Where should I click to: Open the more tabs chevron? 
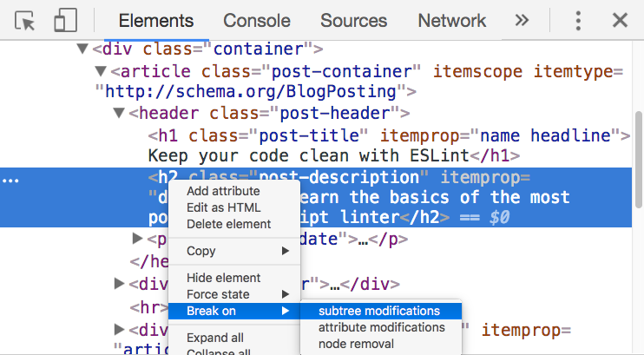pos(522,20)
